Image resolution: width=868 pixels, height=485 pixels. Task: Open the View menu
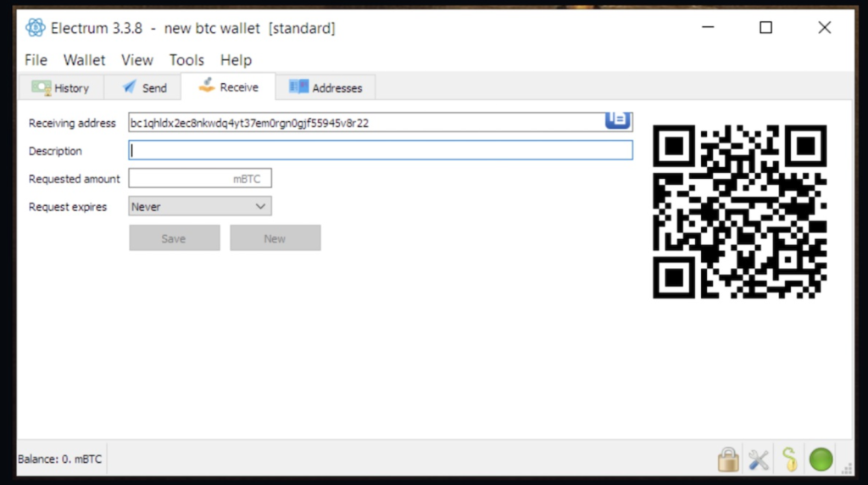[137, 60]
